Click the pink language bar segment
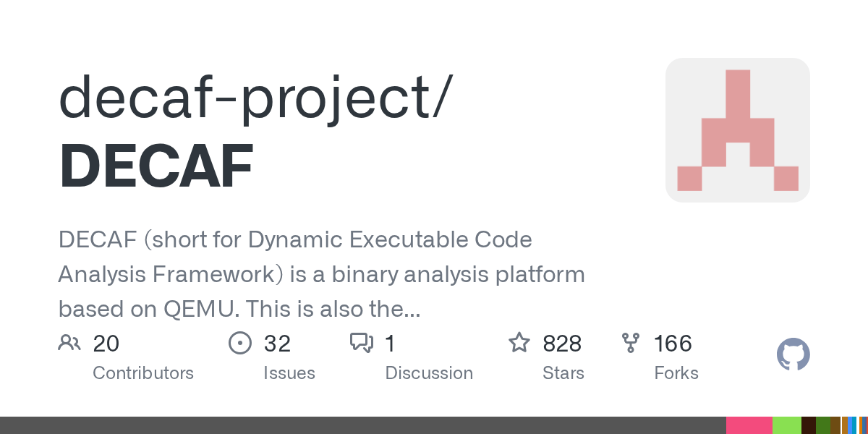 coord(749,425)
